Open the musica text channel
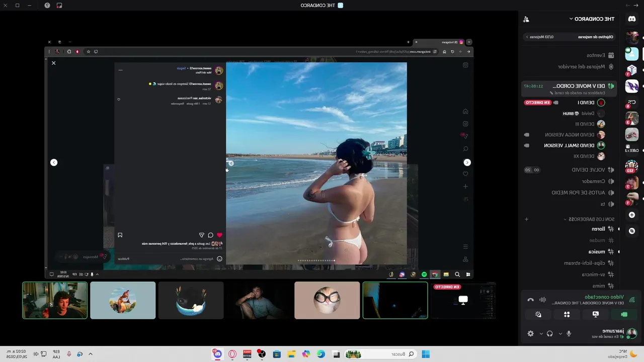Viewport: 644px width, 362px height. (601, 251)
